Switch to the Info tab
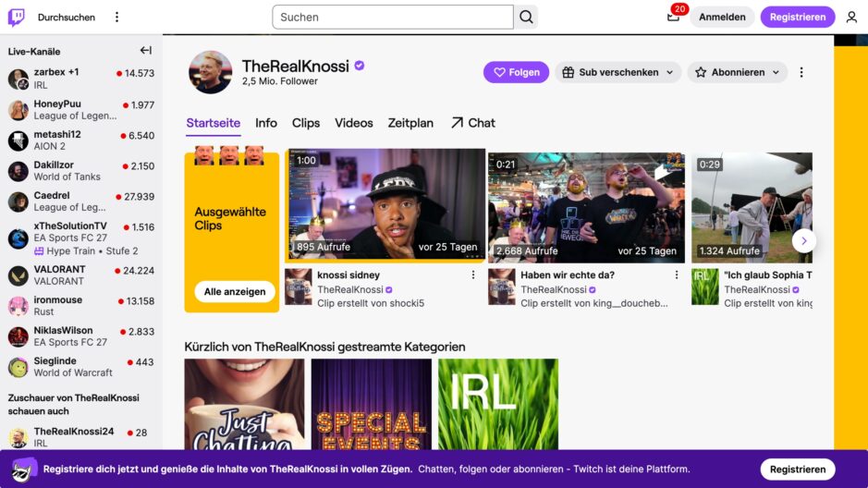This screenshot has height=488, width=868. pos(265,123)
